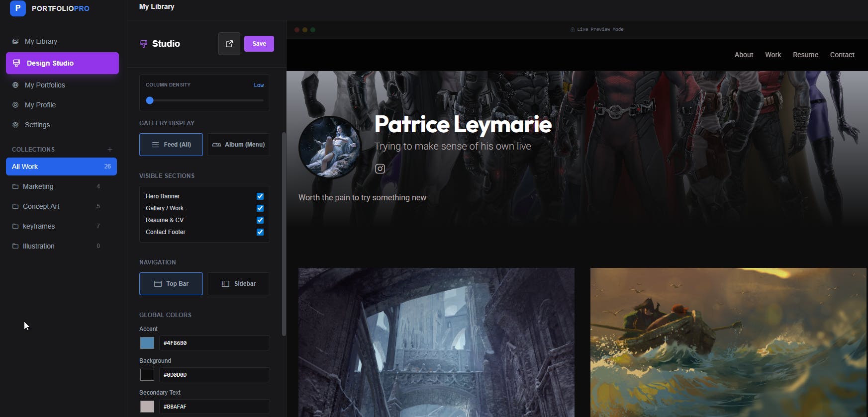
Task: Click the "Trying to make sense of his own live" tagline
Action: (x=453, y=146)
